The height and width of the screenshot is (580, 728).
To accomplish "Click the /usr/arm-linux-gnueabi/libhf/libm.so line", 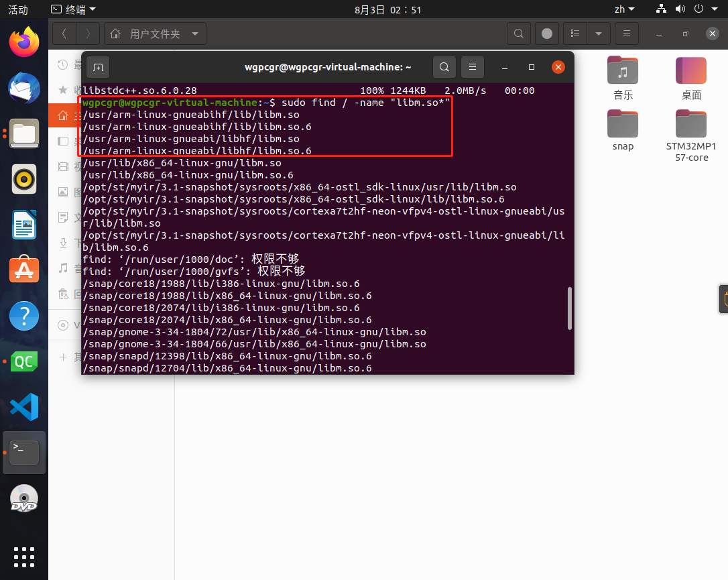I will 191,139.
